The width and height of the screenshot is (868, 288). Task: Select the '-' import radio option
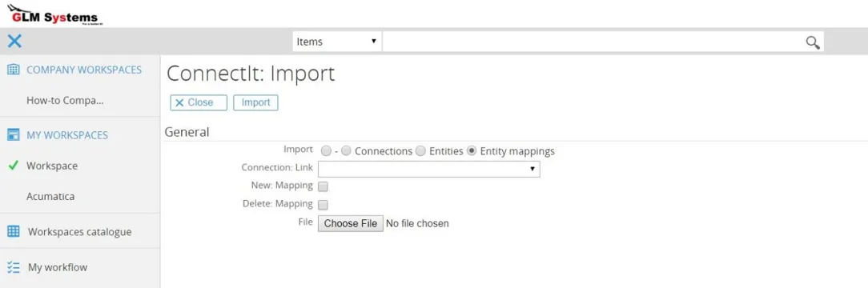(326, 151)
